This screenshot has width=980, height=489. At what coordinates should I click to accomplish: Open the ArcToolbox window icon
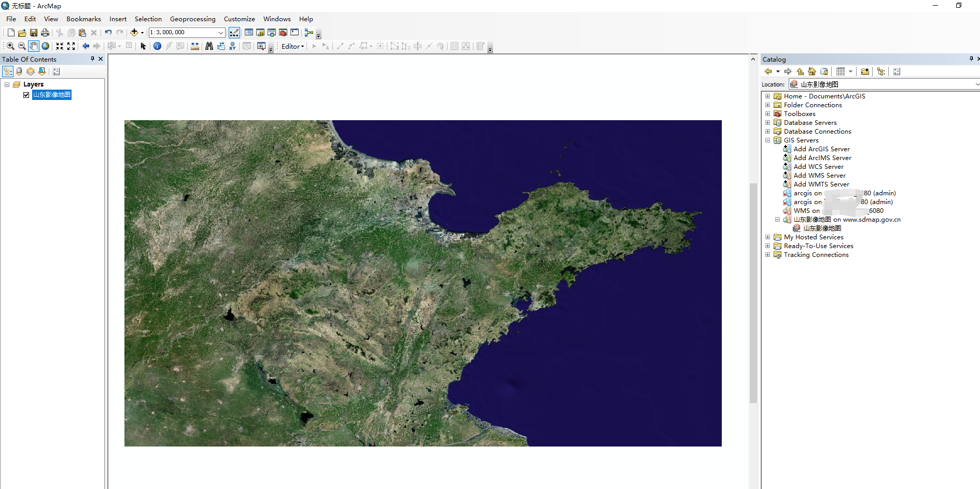[x=283, y=32]
